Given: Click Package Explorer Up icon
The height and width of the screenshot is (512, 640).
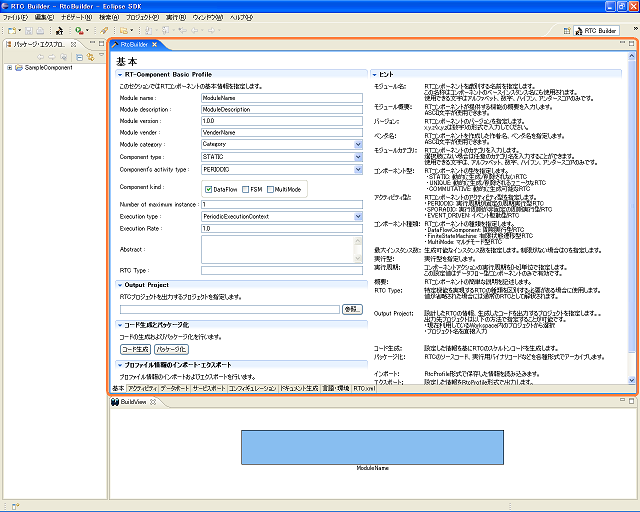Looking at the screenshot, I should [63, 57].
